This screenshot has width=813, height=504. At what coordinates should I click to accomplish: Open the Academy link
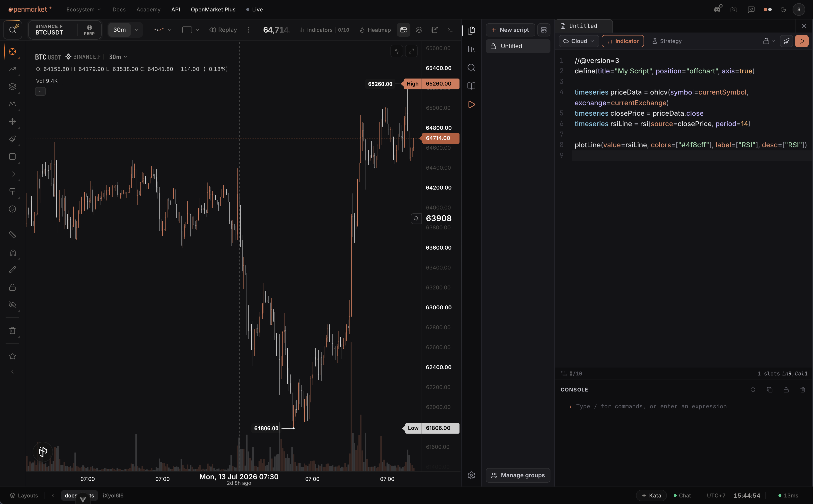[148, 9]
